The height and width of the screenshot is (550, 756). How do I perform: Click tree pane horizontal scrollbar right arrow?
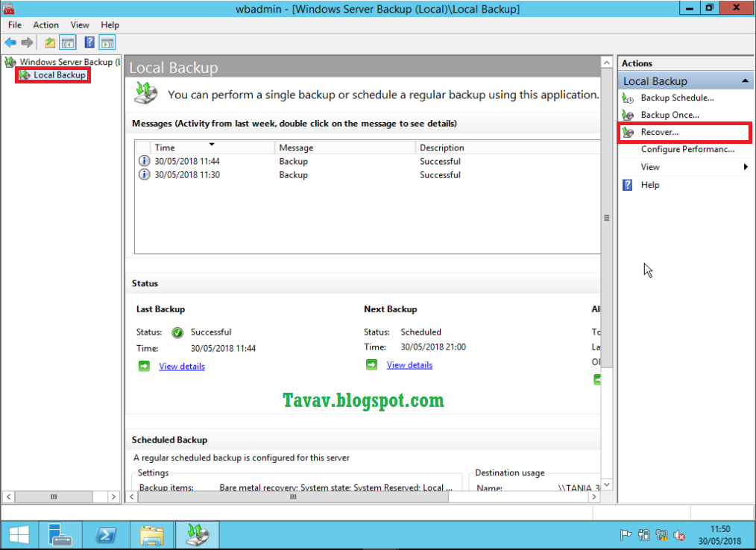click(x=113, y=496)
